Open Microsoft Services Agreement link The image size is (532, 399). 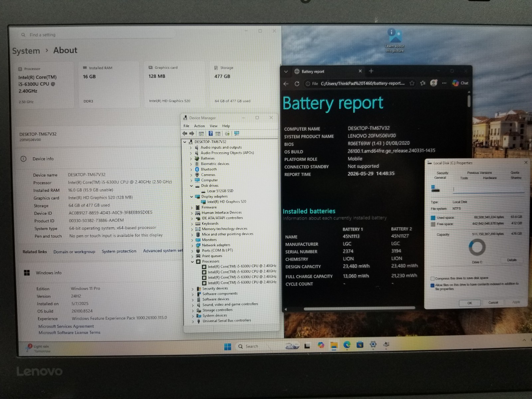pyautogui.click(x=66, y=327)
